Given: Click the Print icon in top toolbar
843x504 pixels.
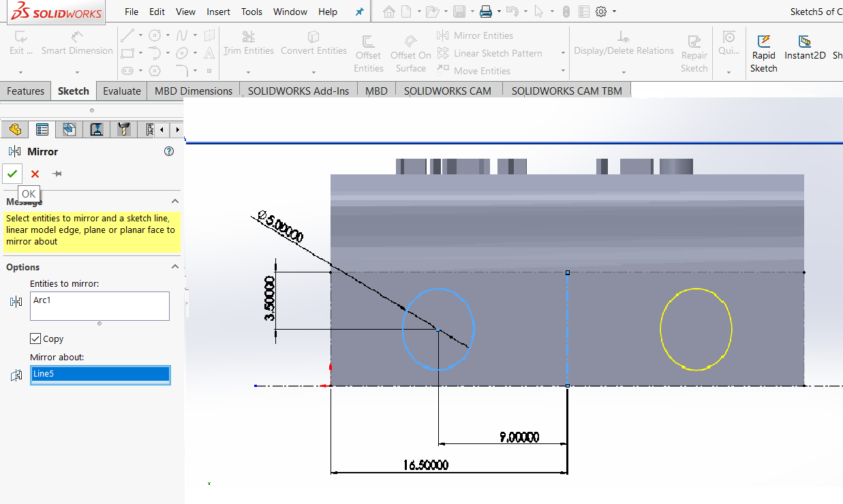Looking at the screenshot, I should pyautogui.click(x=485, y=12).
